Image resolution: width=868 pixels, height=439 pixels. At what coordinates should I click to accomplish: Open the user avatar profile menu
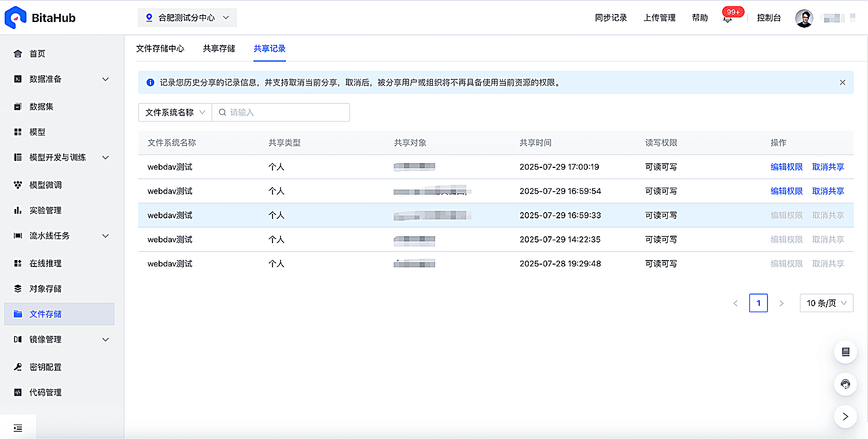coord(804,18)
